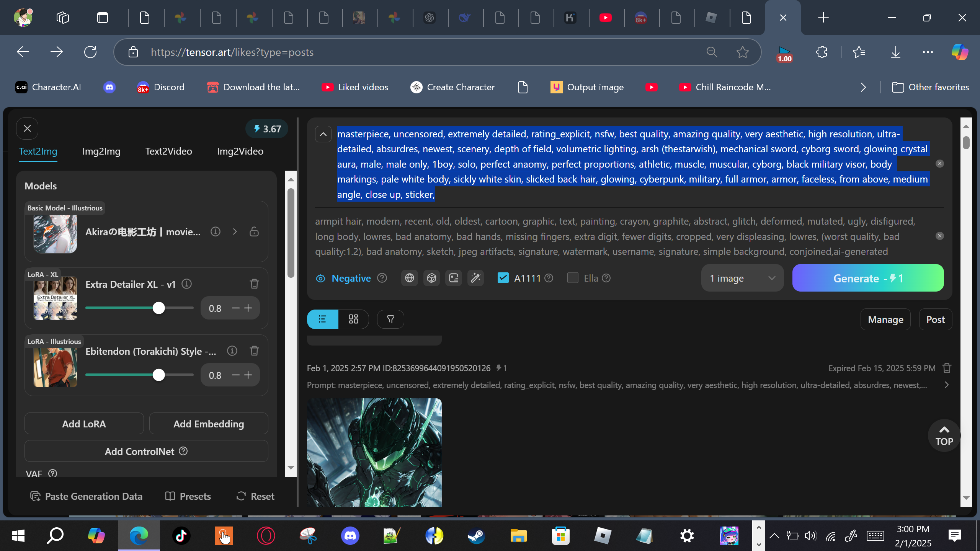Click the Add LoRA button
This screenshot has width=980, height=551.
[84, 424]
